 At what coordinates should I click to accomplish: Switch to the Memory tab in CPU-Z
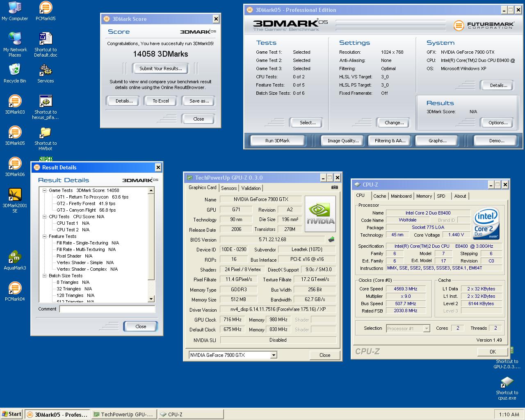click(x=424, y=196)
